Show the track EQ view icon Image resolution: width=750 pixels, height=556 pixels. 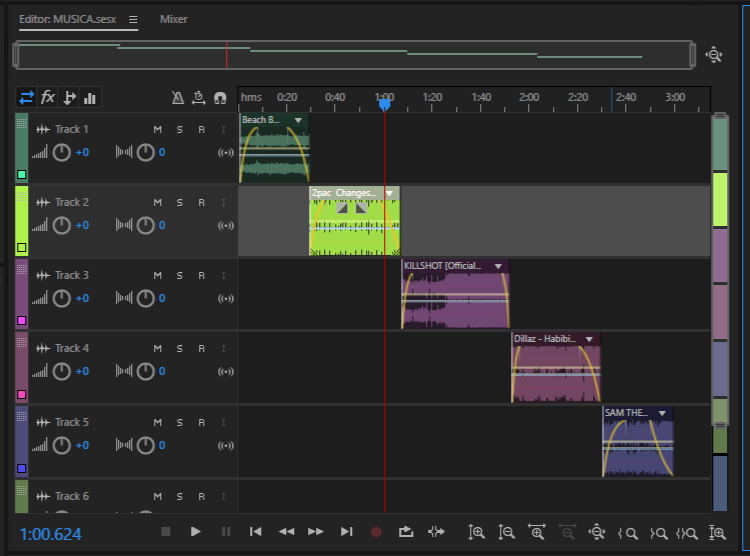[x=90, y=97]
